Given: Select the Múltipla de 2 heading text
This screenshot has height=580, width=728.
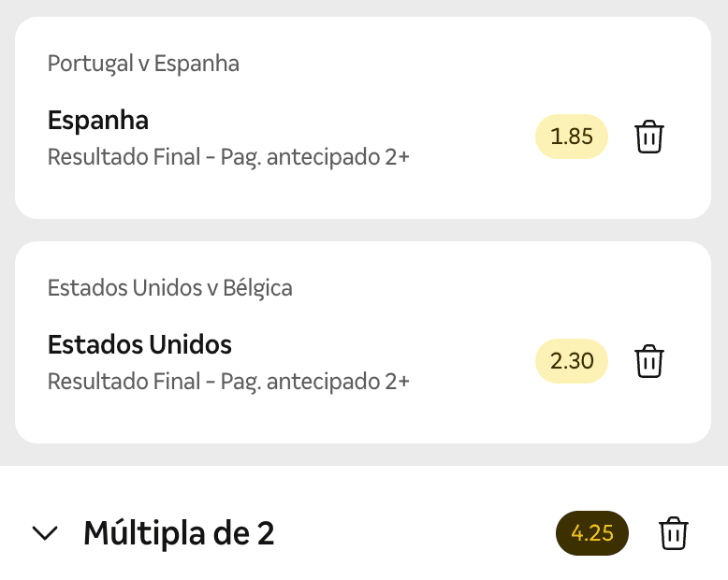Looking at the screenshot, I should click(179, 533).
